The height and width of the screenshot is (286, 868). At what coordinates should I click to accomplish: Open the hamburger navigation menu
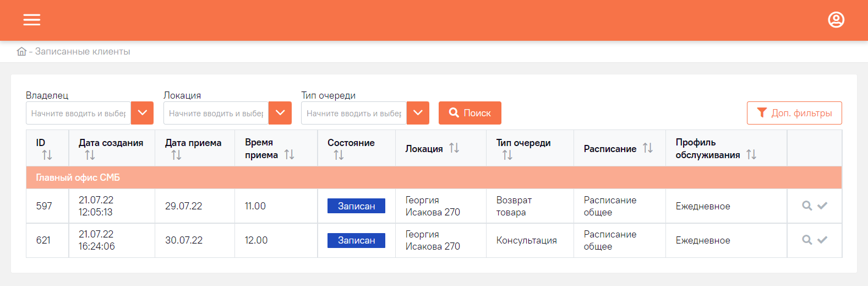coord(31,20)
